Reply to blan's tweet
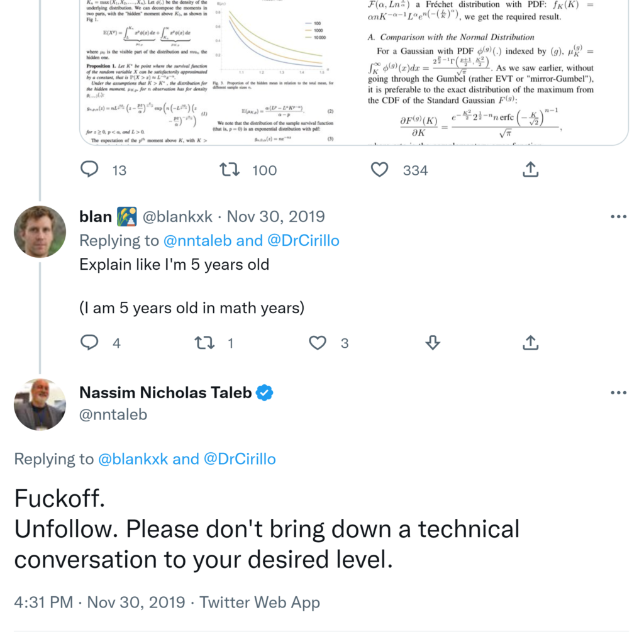Viewport: 644px width, 644px height. point(91,342)
